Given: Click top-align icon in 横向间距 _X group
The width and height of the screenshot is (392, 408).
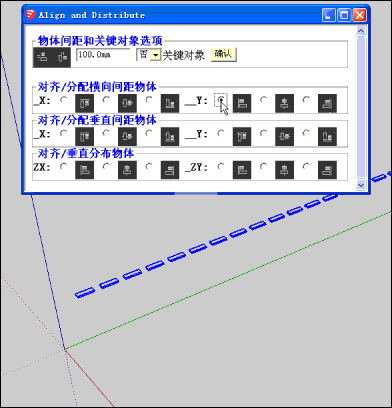Looking at the screenshot, I should point(84,103).
